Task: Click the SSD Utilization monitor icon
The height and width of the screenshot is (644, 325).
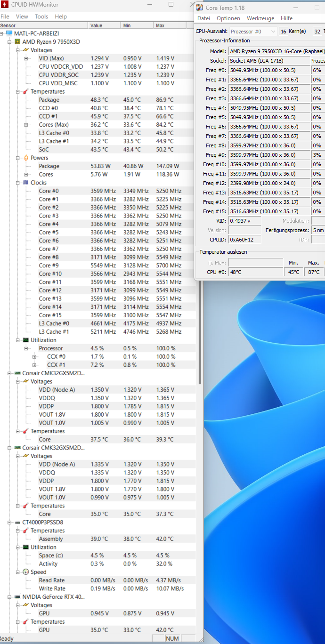Action: [x=25, y=547]
